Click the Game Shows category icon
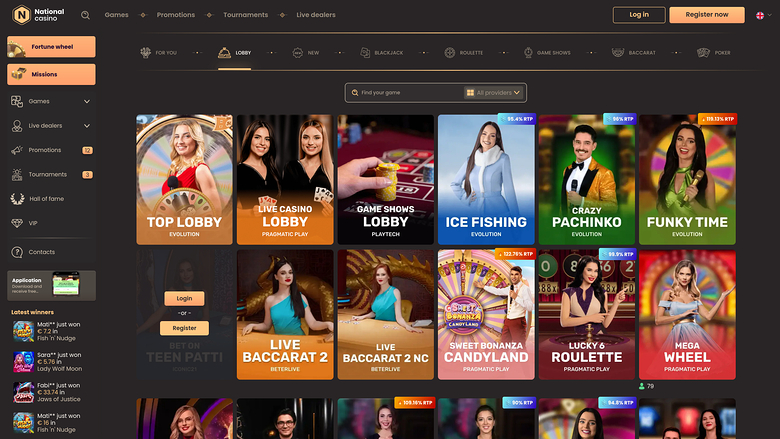The width and height of the screenshot is (780, 439). 528,53
